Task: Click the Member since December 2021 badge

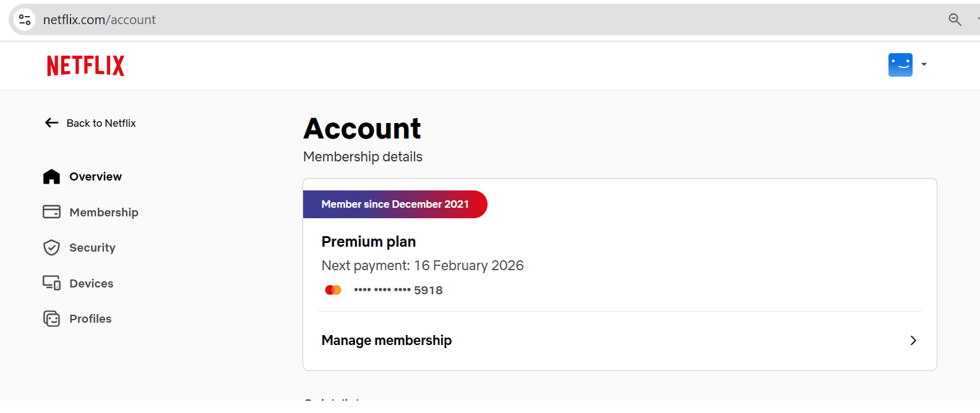Action: (x=395, y=204)
